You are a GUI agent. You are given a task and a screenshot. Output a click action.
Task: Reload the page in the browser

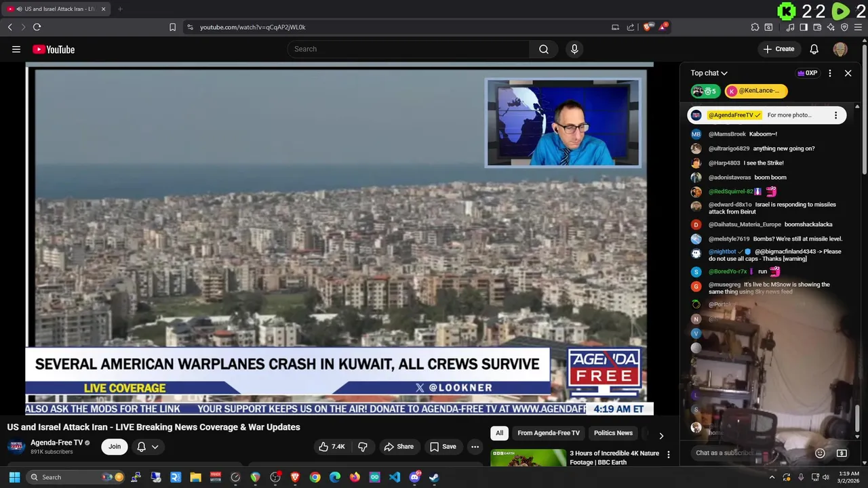click(x=37, y=27)
